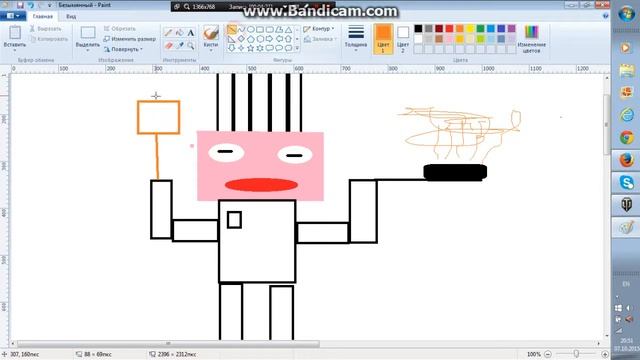Open Skype from the taskbar

pos(626,182)
